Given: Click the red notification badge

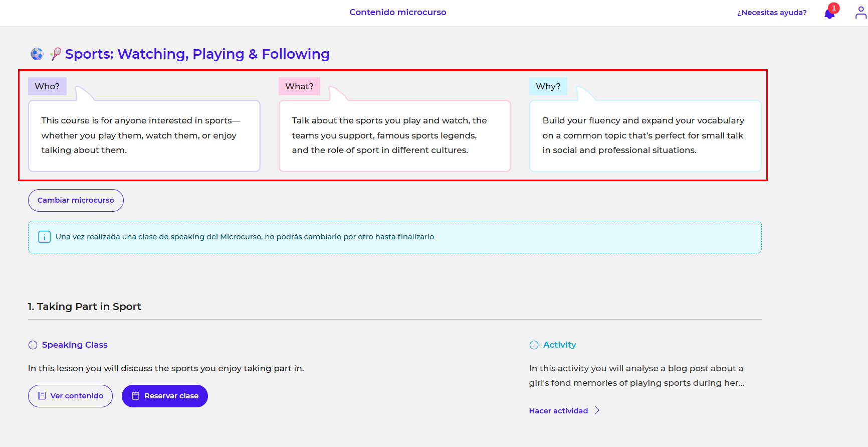Looking at the screenshot, I should coord(834,8).
